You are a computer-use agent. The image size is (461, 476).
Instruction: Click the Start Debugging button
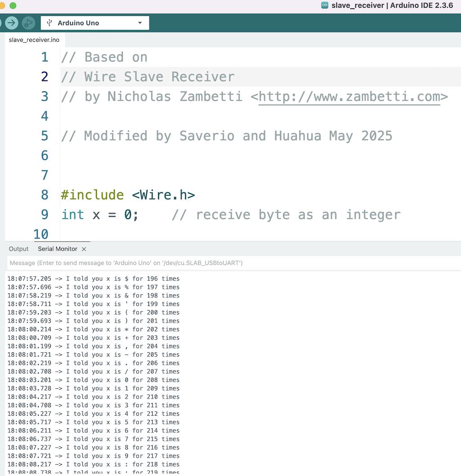pyautogui.click(x=28, y=23)
